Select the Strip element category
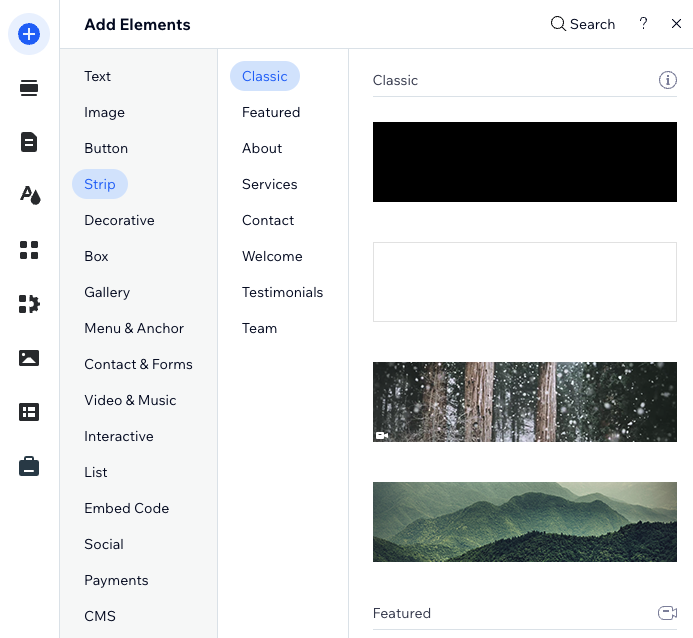This screenshot has height=638, width=693. tap(100, 184)
